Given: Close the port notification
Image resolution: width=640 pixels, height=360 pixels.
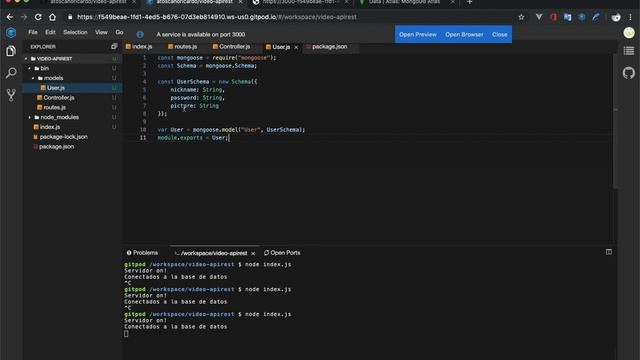Looking at the screenshot, I should point(500,35).
